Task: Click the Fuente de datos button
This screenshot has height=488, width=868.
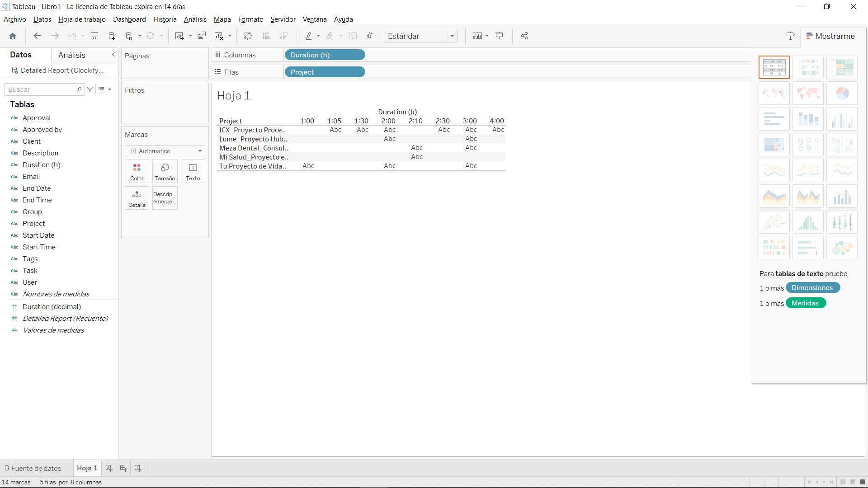Action: [x=36, y=468]
